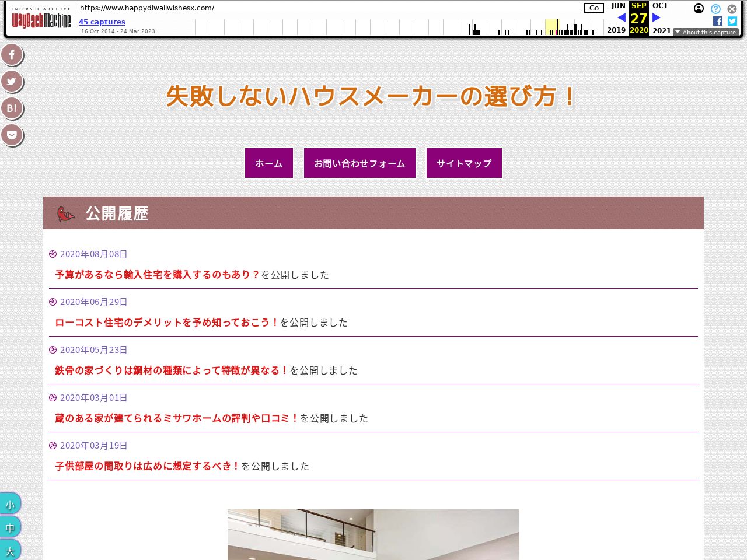
Task: Select the サイトマップ menu item
Action: 464,163
